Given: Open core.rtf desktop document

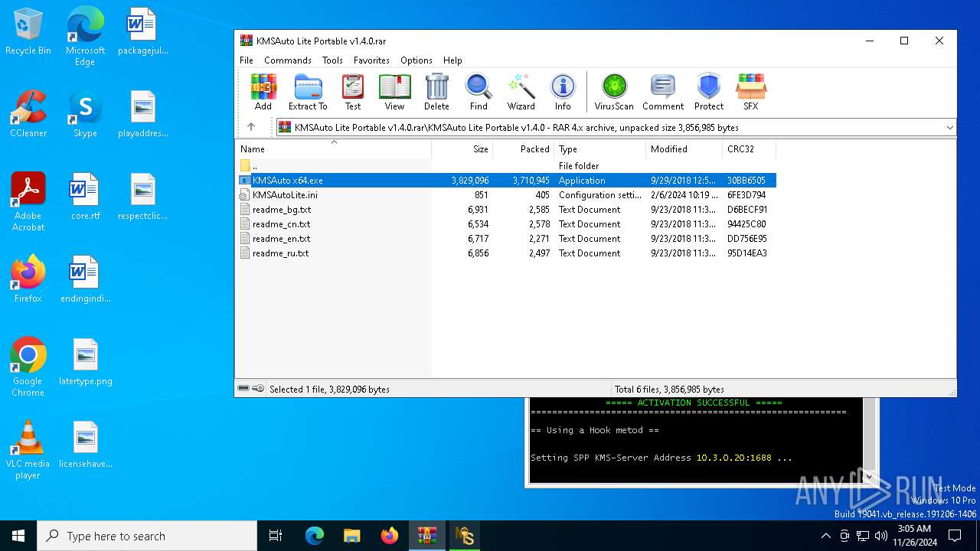Looking at the screenshot, I should tap(85, 197).
